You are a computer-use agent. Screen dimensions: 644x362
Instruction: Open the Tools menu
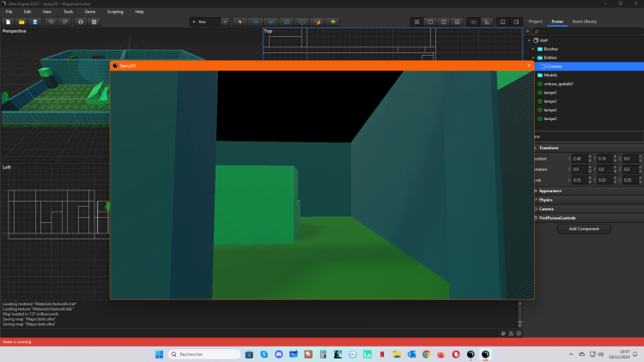(x=68, y=12)
